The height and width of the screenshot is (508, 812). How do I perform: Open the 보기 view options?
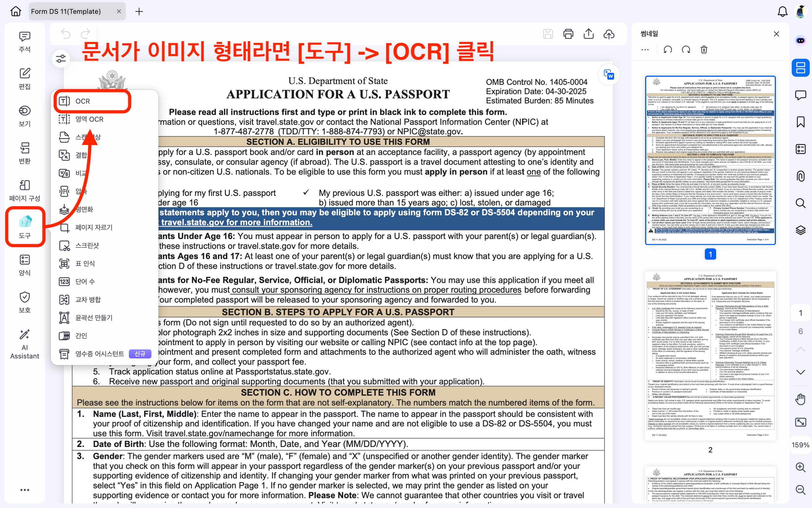25,116
